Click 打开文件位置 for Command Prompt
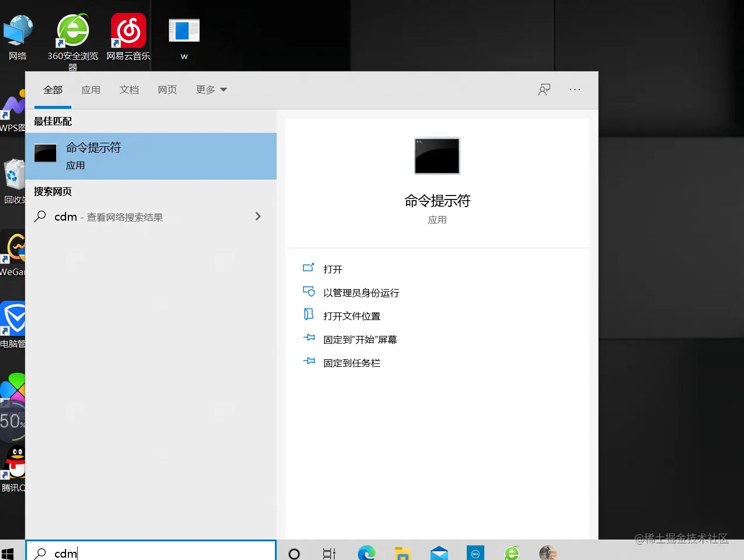Screen dimensions: 744x560 353,315
